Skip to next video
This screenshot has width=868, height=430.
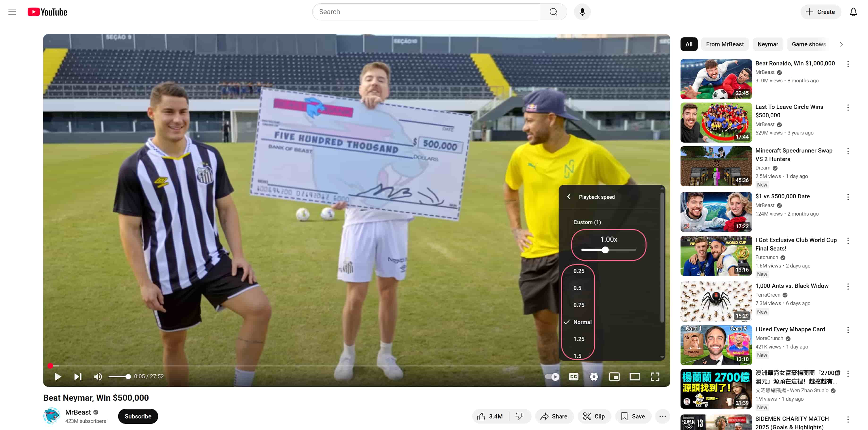(x=78, y=376)
